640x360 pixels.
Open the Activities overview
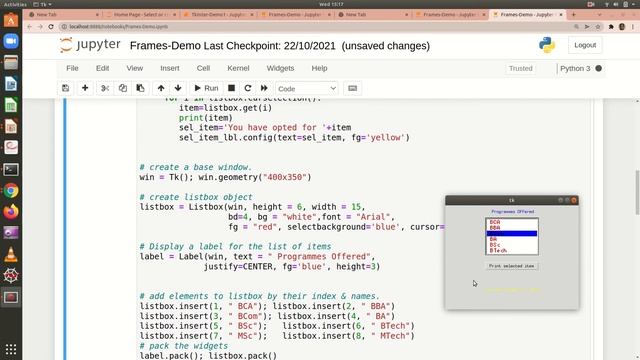[x=15, y=4]
